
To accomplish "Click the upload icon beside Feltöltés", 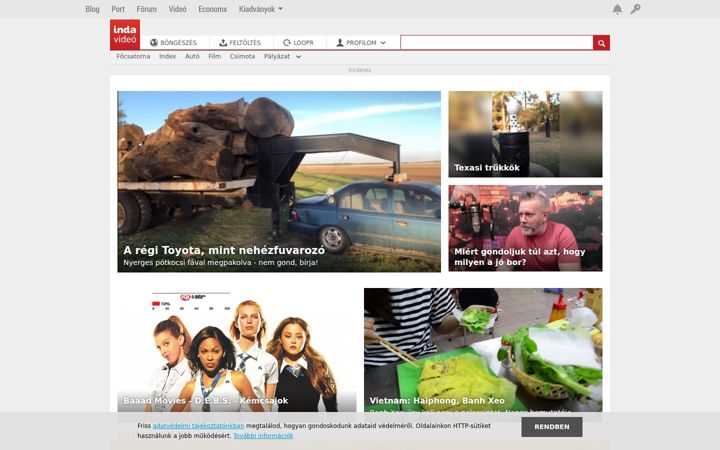I will (x=223, y=43).
